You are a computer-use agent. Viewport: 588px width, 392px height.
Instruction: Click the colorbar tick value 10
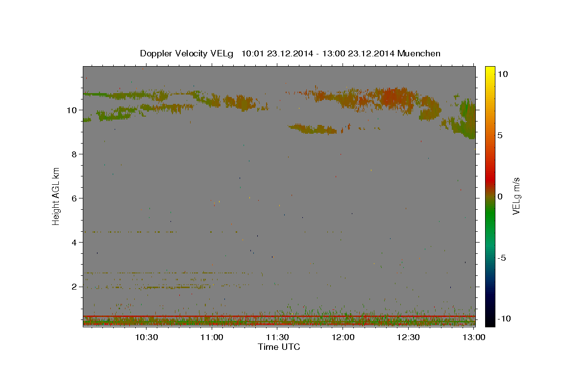503,73
